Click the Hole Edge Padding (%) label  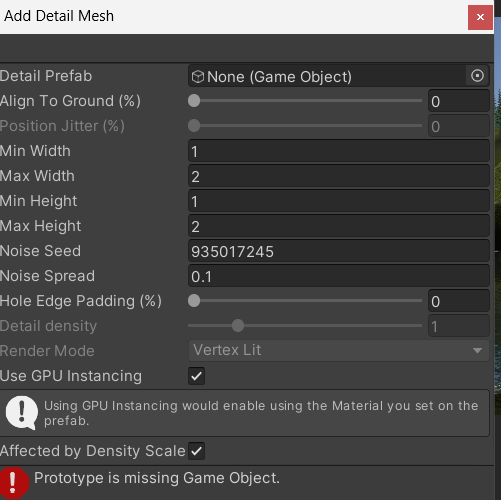tap(81, 301)
